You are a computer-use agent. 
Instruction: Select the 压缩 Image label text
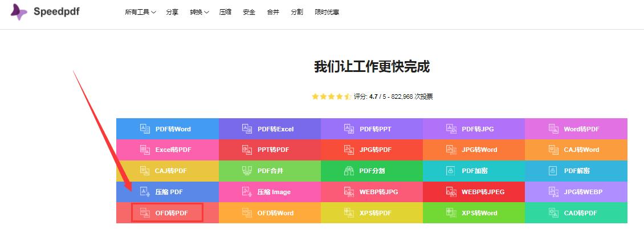tap(274, 192)
